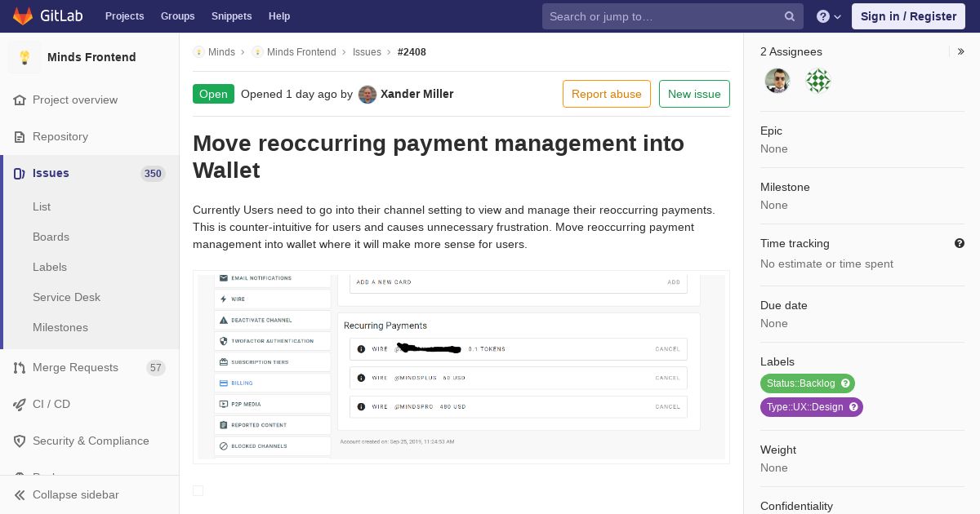Screen dimensions: 980x514
Task: Collapse the right issue sidebar chevron
Action: (961, 51)
